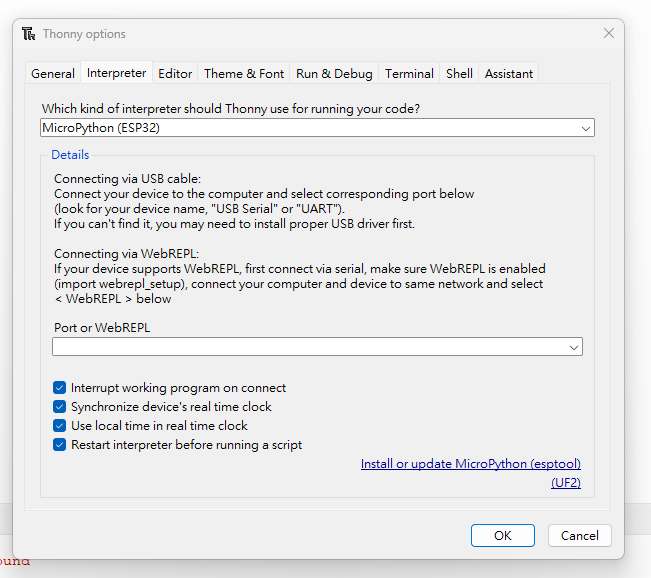This screenshot has width=651, height=578.
Task: Click the 'Thonny options' window title
Action: (84, 34)
